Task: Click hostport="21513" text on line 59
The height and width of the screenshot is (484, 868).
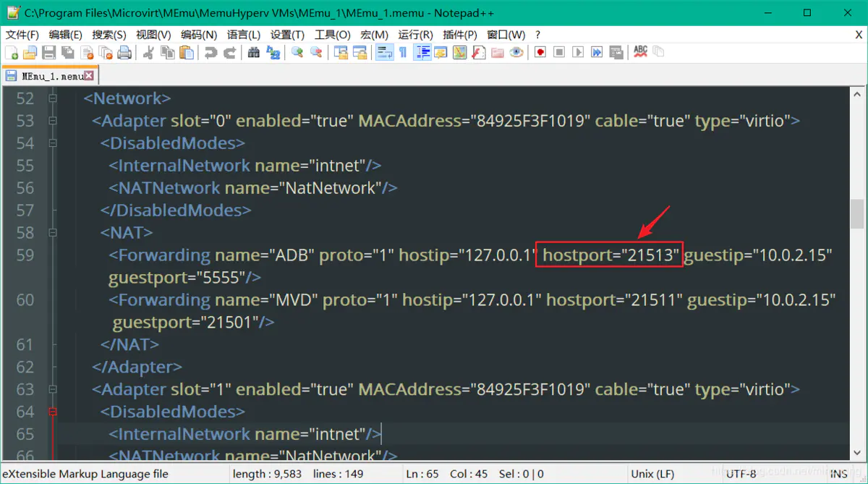Action: [x=610, y=255]
